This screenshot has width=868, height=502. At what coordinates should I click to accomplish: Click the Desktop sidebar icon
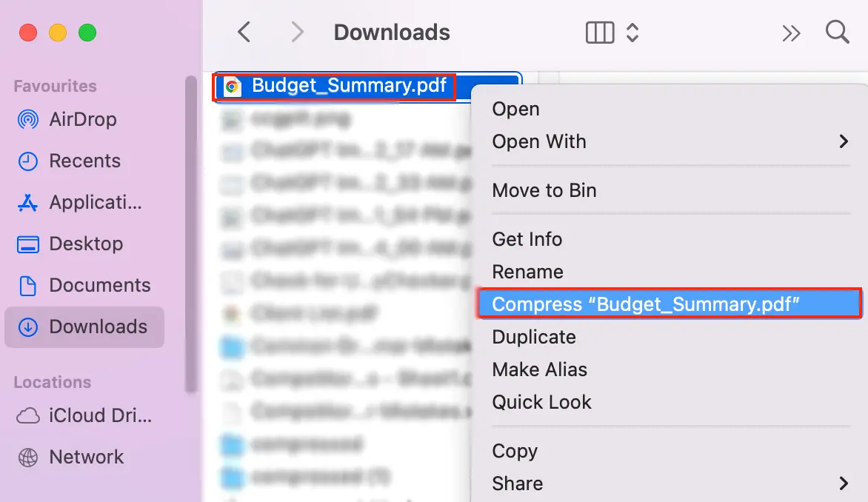[x=28, y=244]
